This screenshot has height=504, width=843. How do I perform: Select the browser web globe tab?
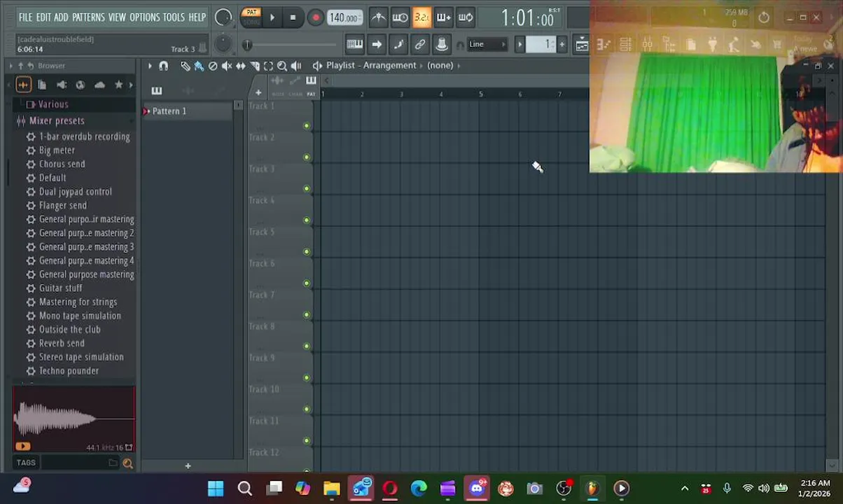point(81,85)
